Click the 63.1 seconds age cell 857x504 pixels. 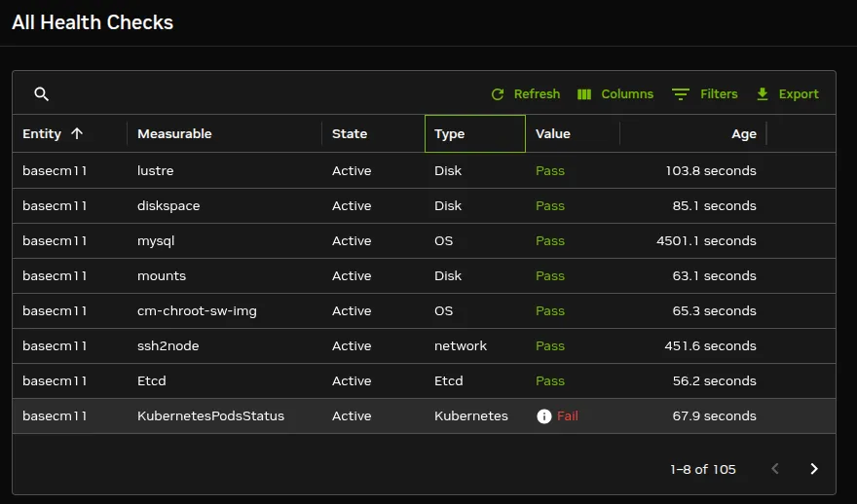715,275
